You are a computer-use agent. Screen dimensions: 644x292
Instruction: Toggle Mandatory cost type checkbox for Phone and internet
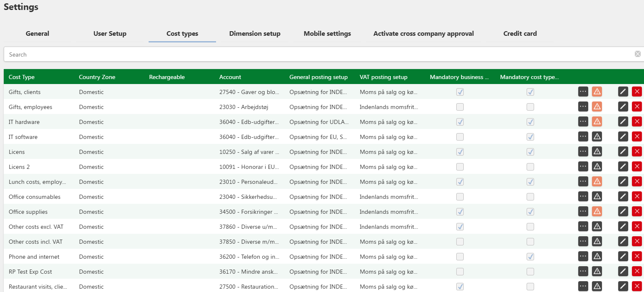[x=530, y=257]
